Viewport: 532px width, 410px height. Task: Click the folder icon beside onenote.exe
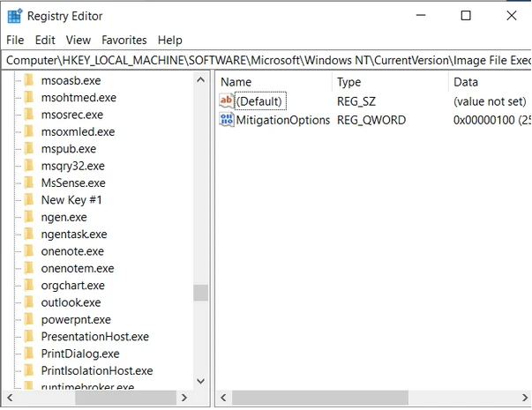point(29,251)
